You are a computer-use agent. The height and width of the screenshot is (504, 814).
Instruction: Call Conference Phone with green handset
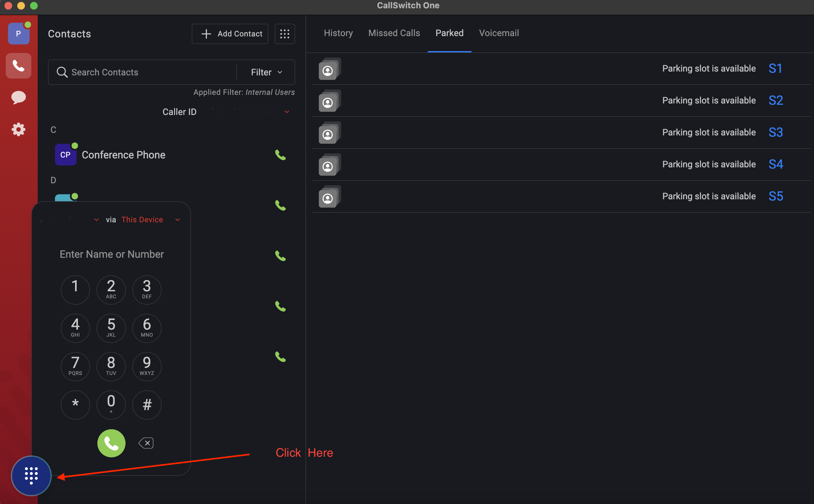(x=280, y=155)
